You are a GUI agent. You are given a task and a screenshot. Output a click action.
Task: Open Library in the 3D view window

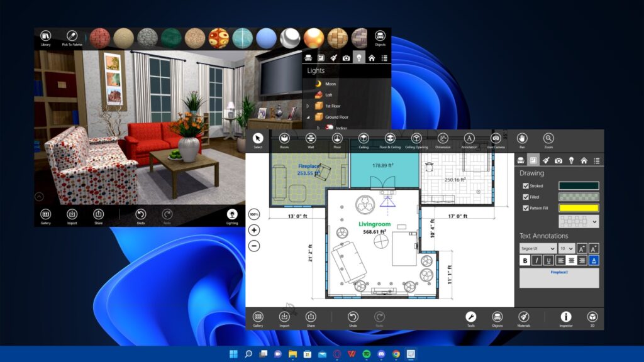tap(45, 38)
